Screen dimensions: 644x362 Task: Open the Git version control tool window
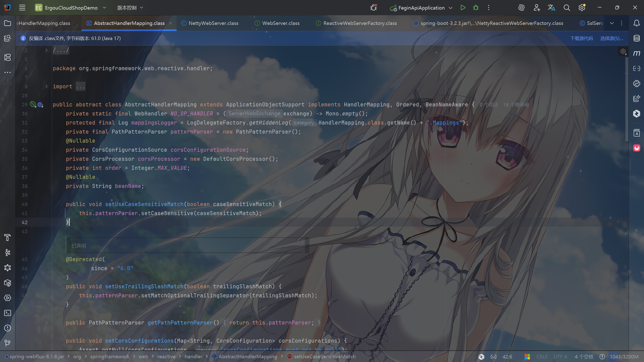(8, 343)
